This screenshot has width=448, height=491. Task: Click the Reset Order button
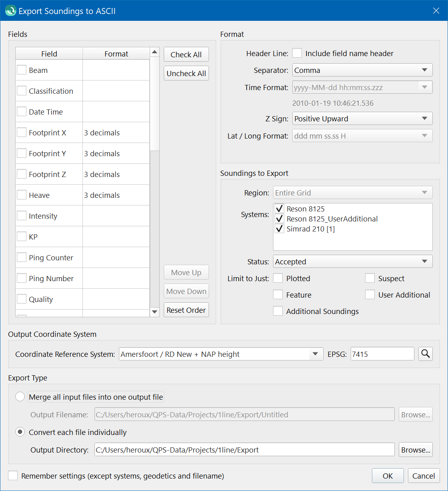point(186,310)
